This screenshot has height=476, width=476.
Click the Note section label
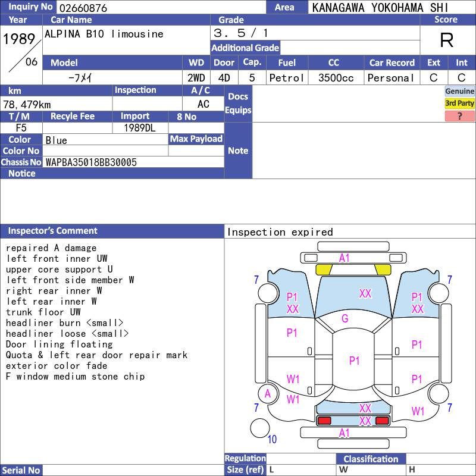238,151
